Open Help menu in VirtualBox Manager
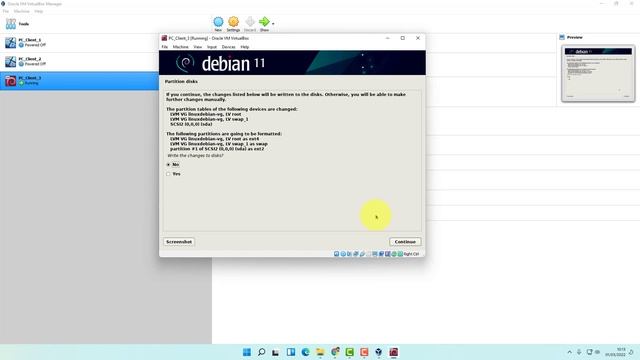The image size is (640, 360). [38, 11]
